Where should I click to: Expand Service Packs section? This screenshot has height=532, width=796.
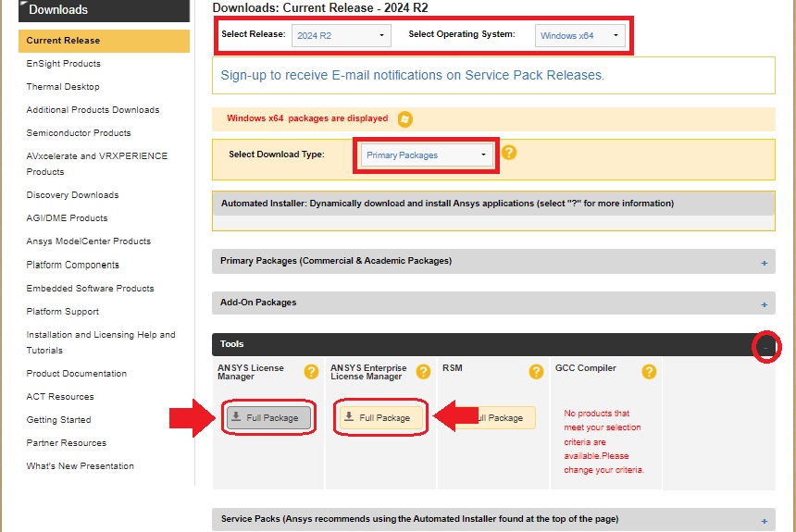click(x=764, y=521)
